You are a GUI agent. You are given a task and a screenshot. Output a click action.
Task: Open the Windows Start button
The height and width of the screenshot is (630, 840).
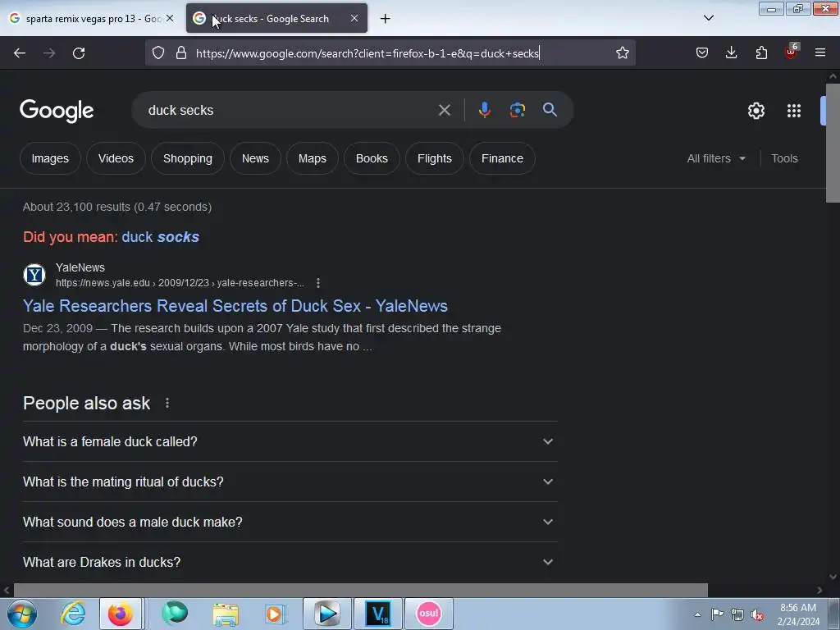pyautogui.click(x=22, y=614)
